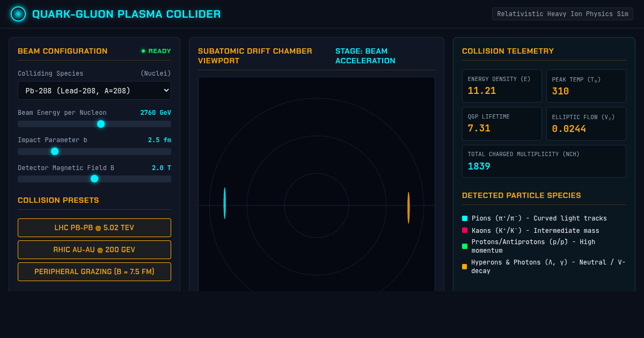The image size is (644, 338).
Task: Adjust the Impact Parameter b slider
Action: pos(94,151)
